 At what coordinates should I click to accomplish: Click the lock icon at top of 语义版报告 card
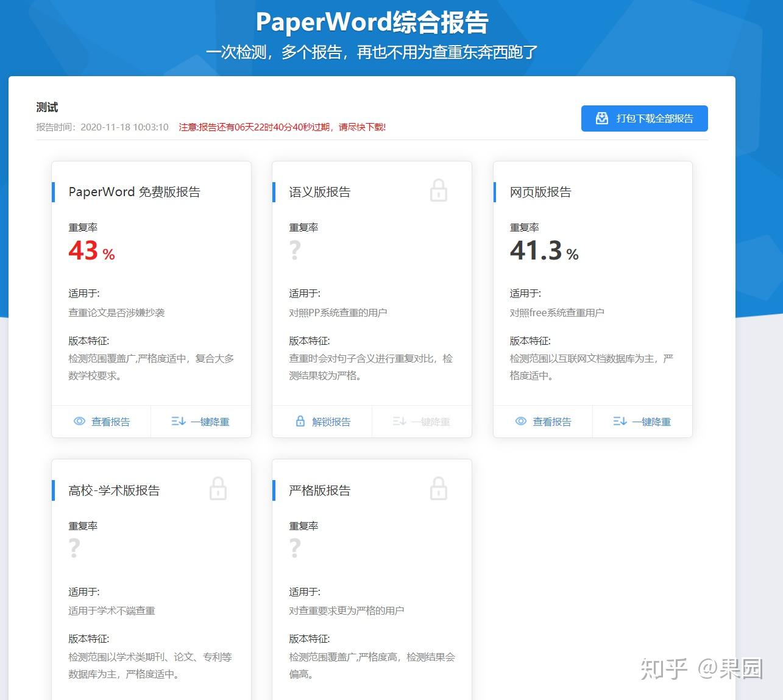(439, 190)
